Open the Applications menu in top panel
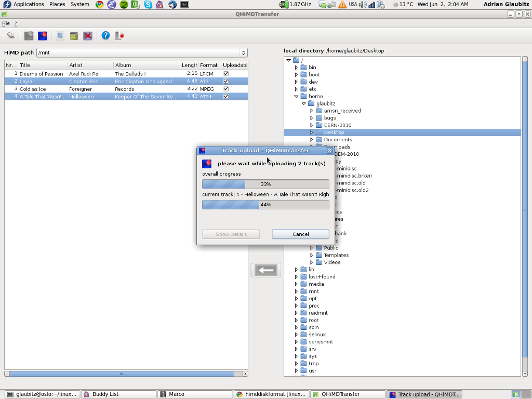The image size is (532, 399). [x=28, y=4]
